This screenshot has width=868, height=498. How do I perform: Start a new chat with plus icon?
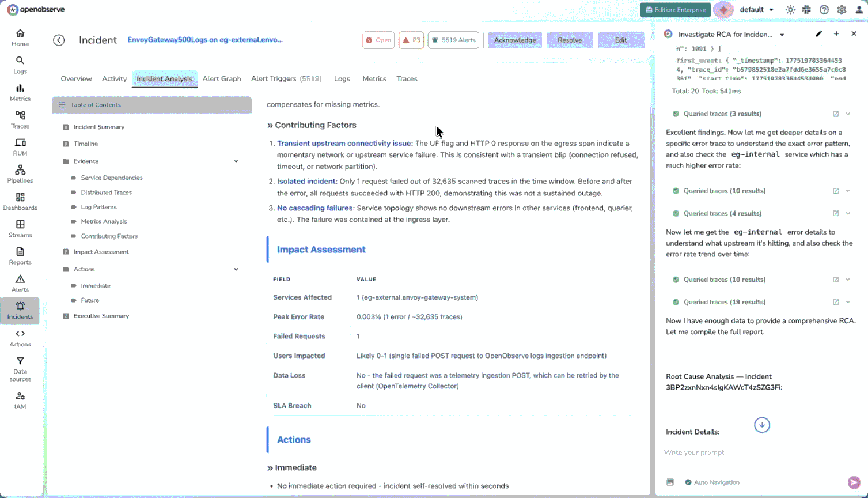click(836, 34)
